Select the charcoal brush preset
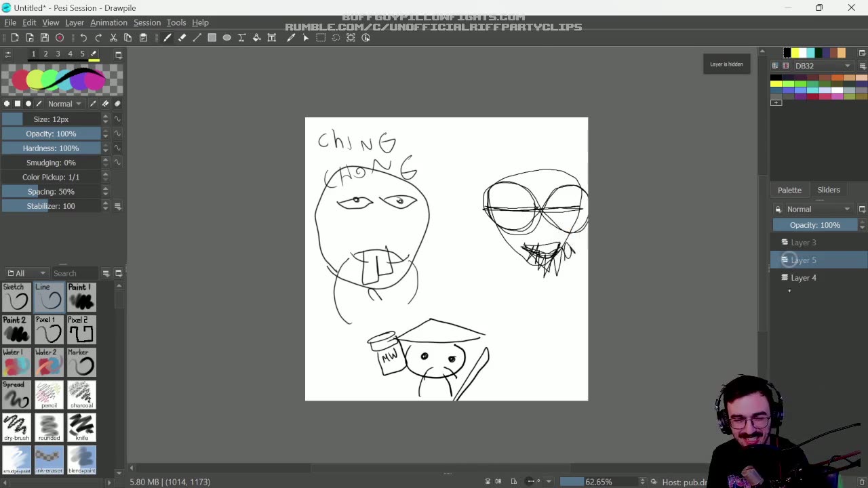The image size is (868, 488). (x=81, y=395)
